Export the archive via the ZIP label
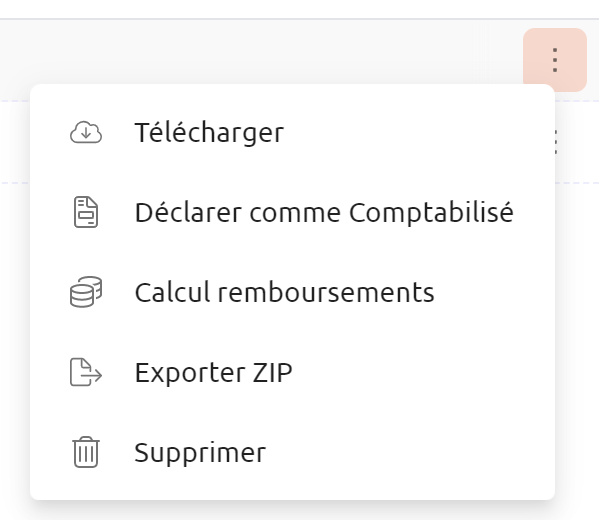 272,372
